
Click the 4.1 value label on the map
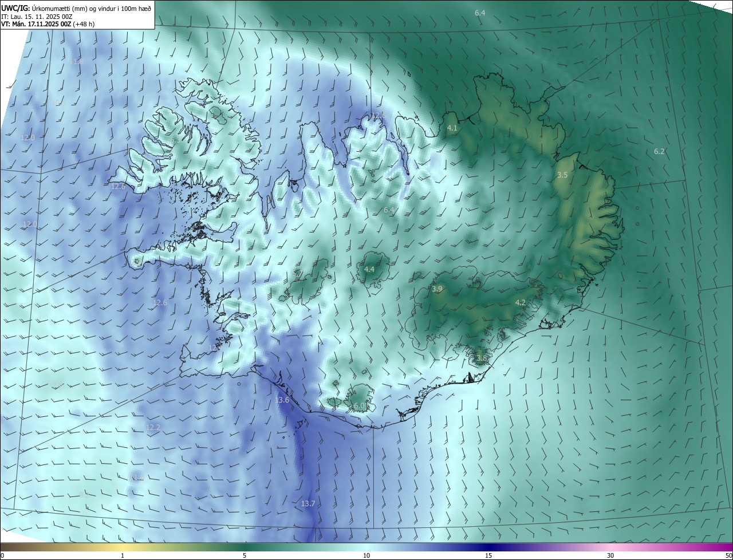coord(452,128)
